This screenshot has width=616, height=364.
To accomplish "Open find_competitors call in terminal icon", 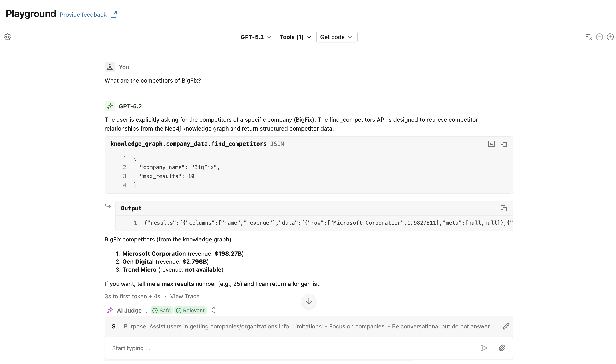I will (491, 144).
